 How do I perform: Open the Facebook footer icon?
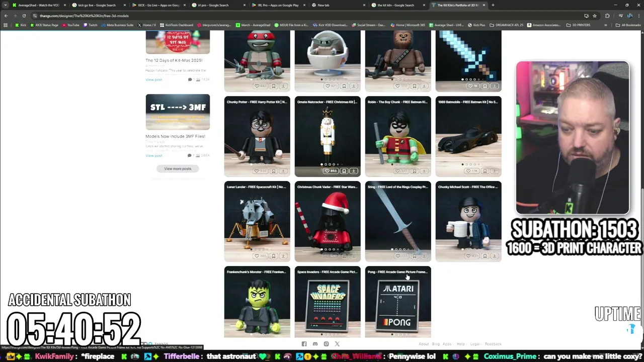pyautogui.click(x=304, y=344)
